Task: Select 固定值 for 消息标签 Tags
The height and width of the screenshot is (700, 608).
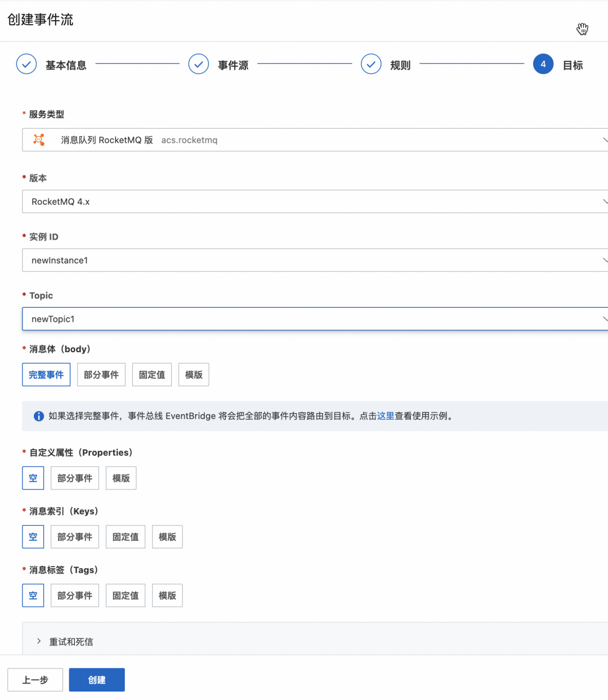Action: (126, 595)
